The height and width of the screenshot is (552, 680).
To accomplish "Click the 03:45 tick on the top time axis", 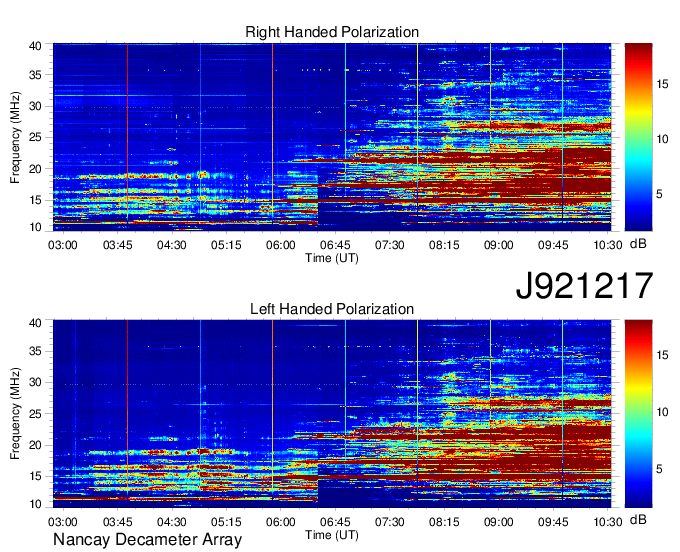I will pyautogui.click(x=118, y=245).
